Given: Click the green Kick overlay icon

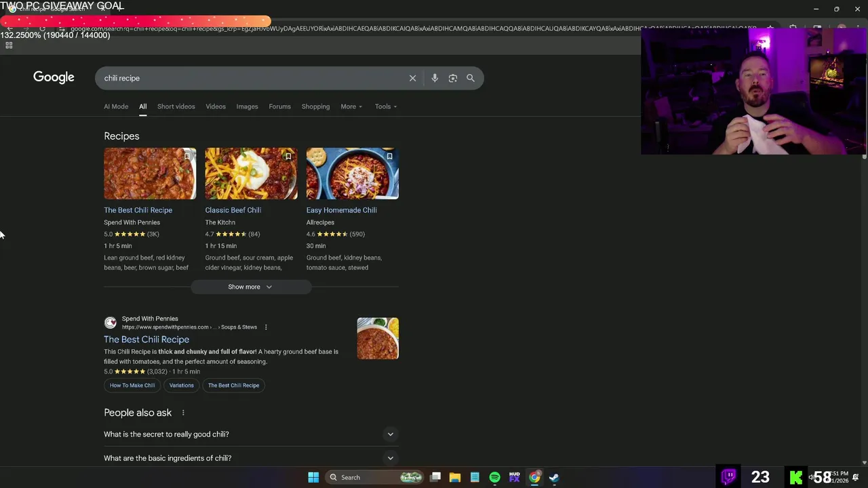Looking at the screenshot, I should coord(796,477).
